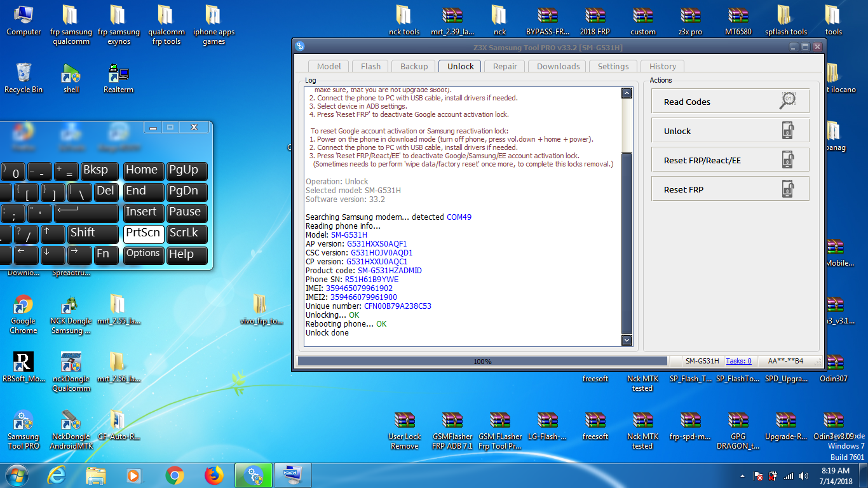
Task: Open the Tasks: 0 link
Action: (738, 361)
